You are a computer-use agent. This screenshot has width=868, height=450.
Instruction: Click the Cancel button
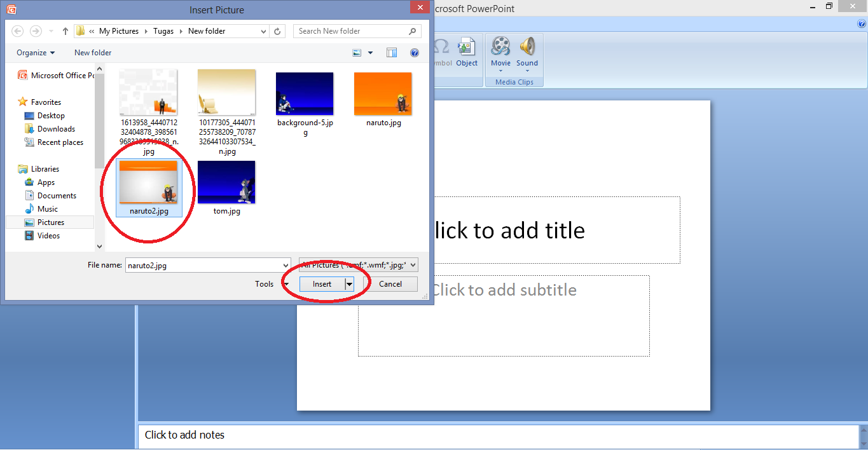[x=390, y=283]
